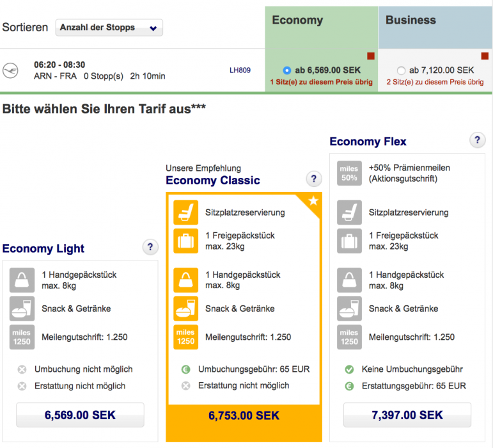Screen dimensions: 493x448
Task: Click the red indicator square in Economy cell
Action: click(370, 56)
